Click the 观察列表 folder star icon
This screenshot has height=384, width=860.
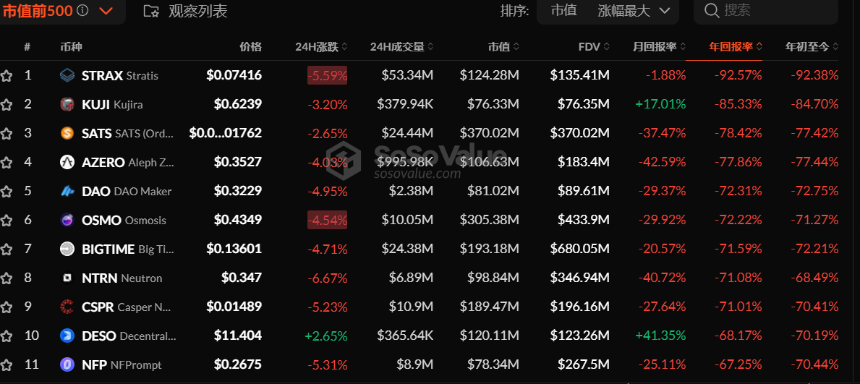point(151,11)
